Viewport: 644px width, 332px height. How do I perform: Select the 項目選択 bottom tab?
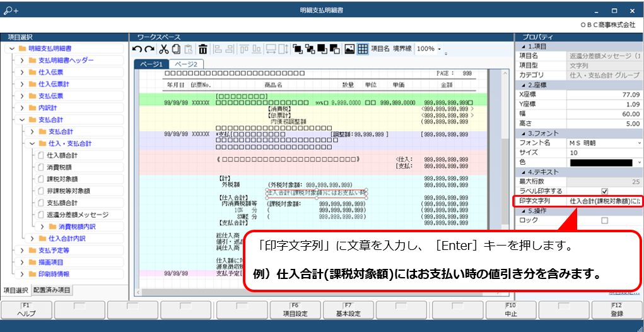point(16,290)
